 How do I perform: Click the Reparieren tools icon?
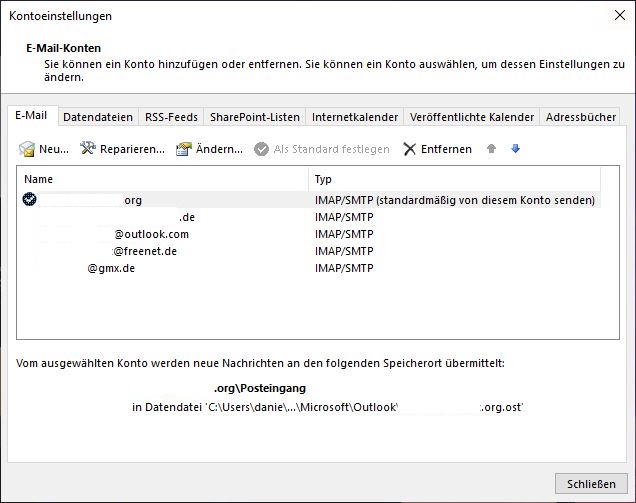pyautogui.click(x=88, y=148)
